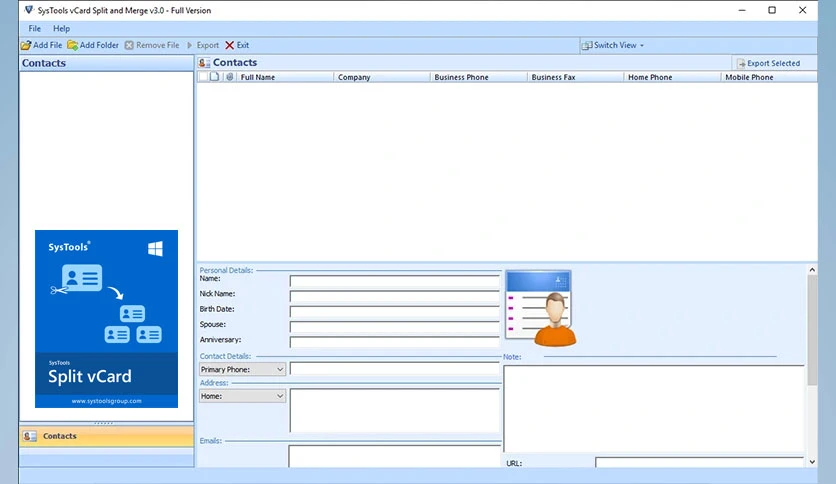Click the Spouse input field
The width and height of the screenshot is (836, 484).
pyautogui.click(x=395, y=327)
